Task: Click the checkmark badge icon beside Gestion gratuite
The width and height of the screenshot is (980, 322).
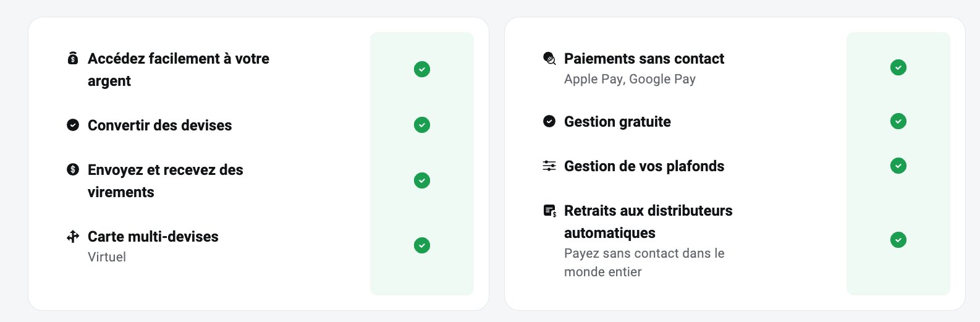Action: pos(549,121)
